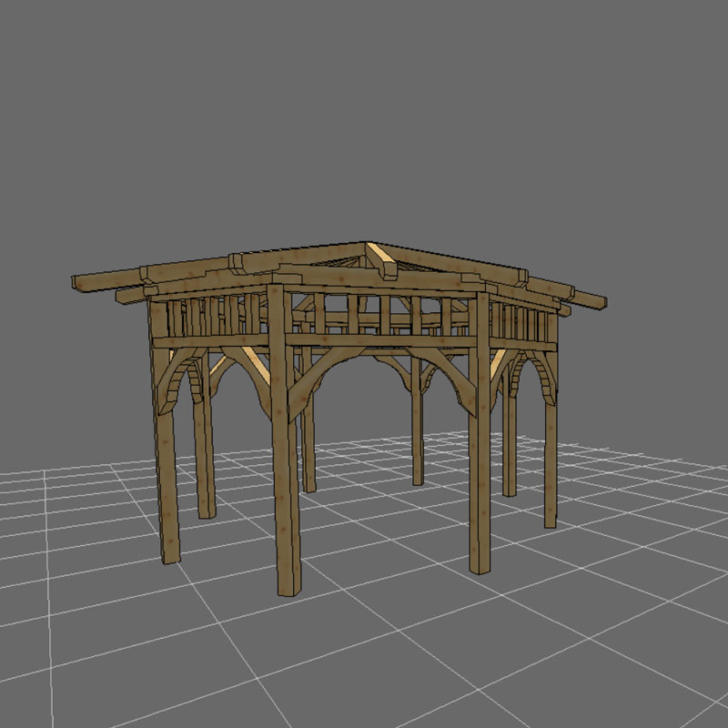
Task: Click the left overhanging rafter tip
Action: pos(82,284)
